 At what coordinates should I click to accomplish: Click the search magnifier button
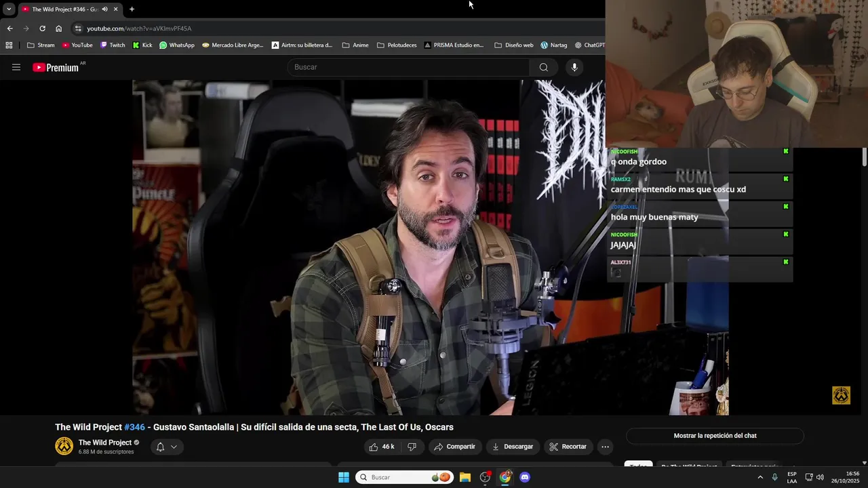coord(543,67)
